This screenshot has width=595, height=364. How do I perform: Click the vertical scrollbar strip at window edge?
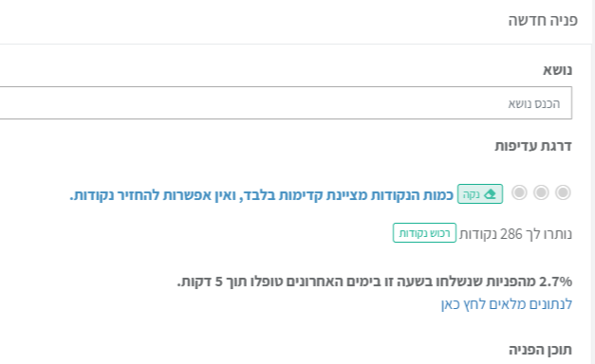click(593, 182)
